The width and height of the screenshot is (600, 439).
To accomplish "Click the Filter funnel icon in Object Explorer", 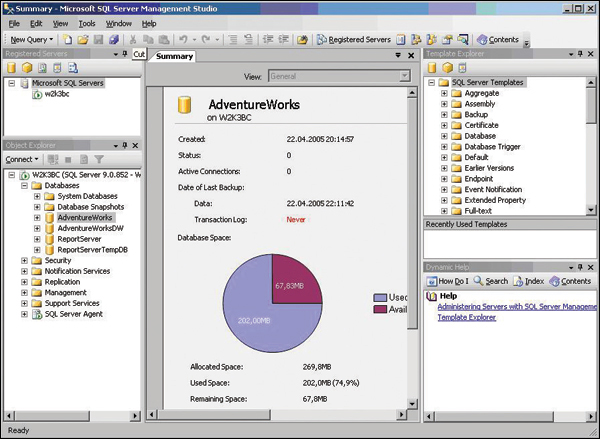I will point(99,159).
